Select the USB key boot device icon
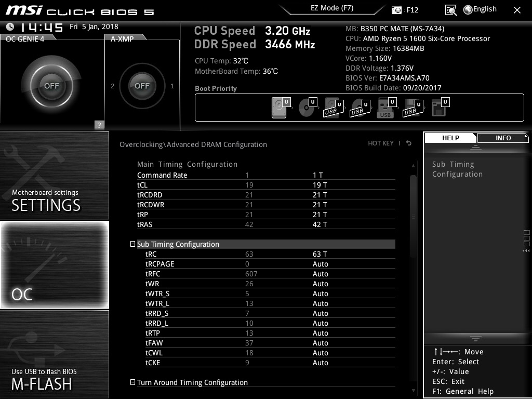This screenshot has height=399, width=532. coord(387,108)
